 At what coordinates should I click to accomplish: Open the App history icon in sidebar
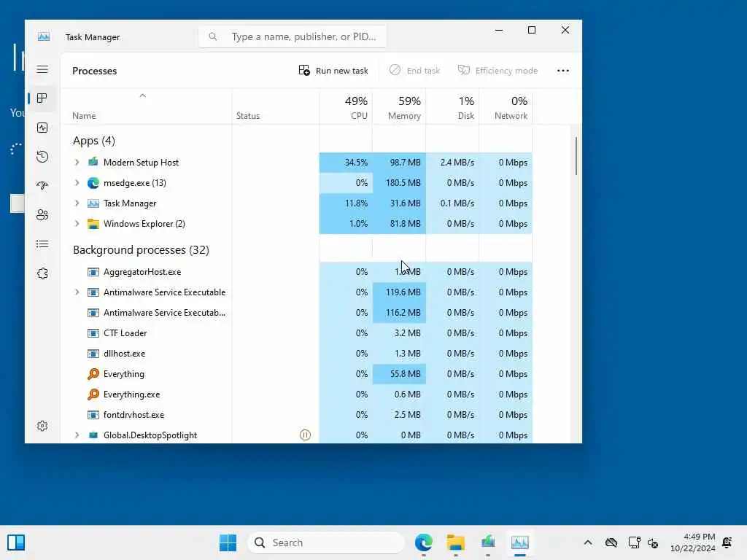coord(42,157)
